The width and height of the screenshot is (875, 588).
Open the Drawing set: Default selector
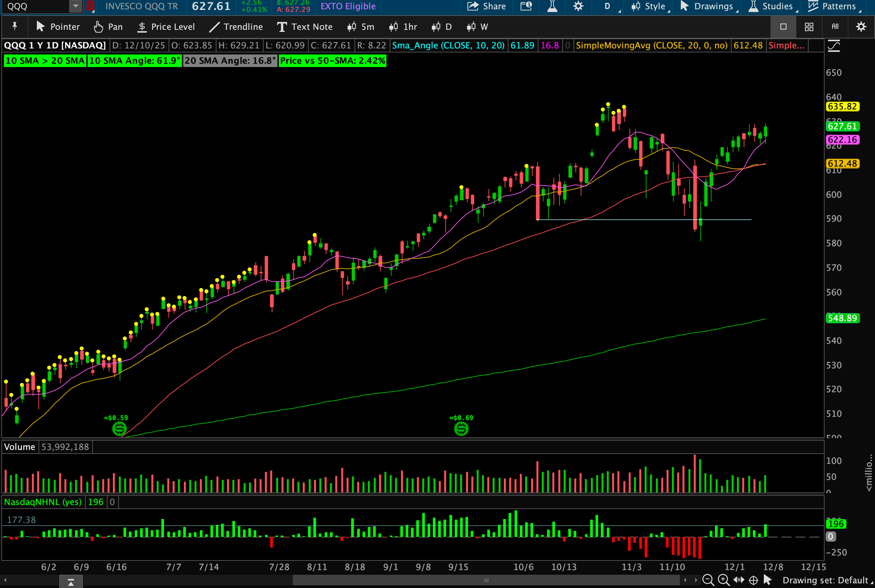click(x=825, y=580)
